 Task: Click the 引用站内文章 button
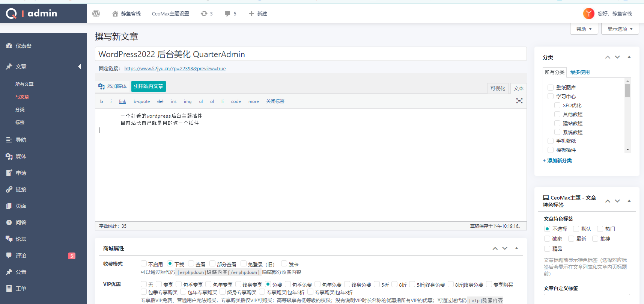[149, 86]
